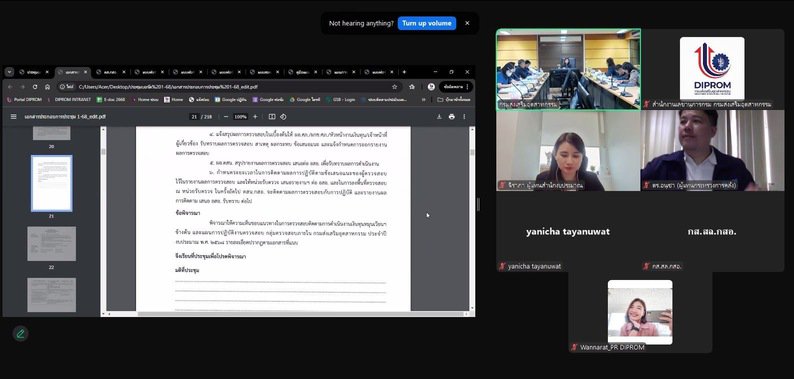
Task: Select the page 23 thumbnail
Action: pos(52,294)
